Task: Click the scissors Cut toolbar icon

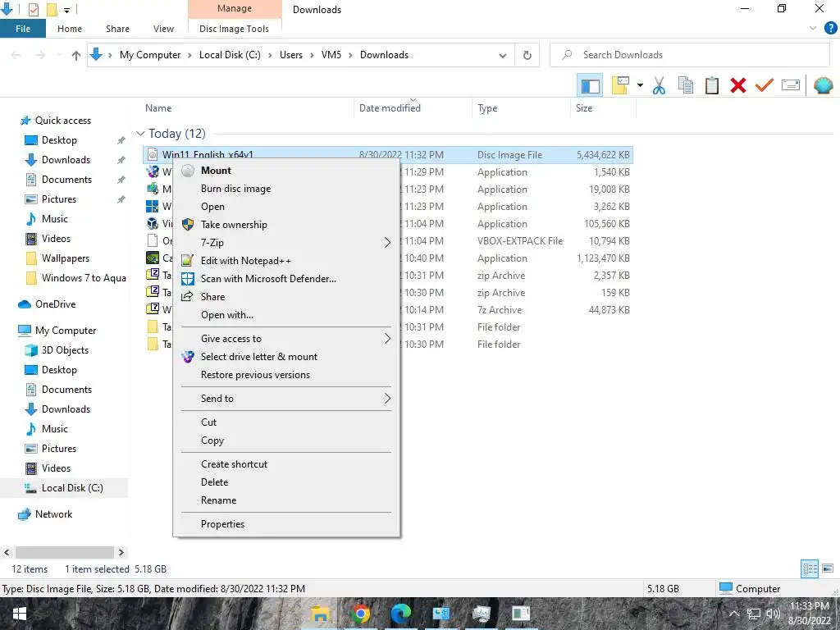Action: (659, 85)
